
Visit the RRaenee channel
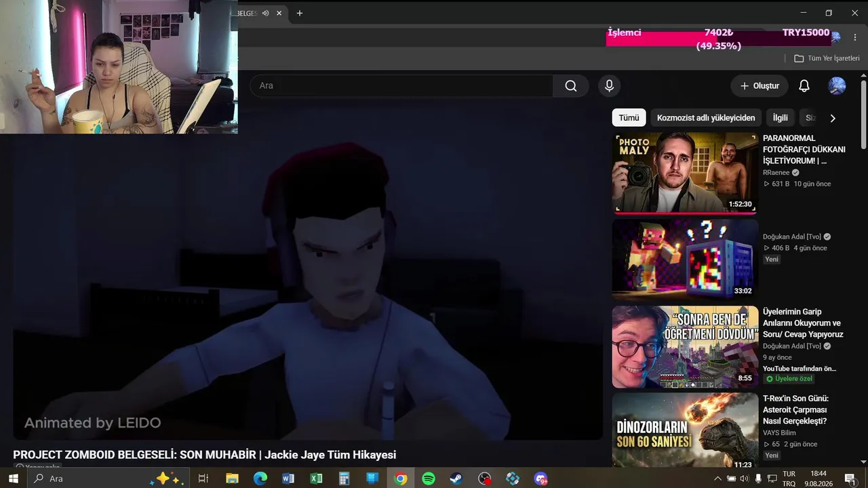(776, 173)
